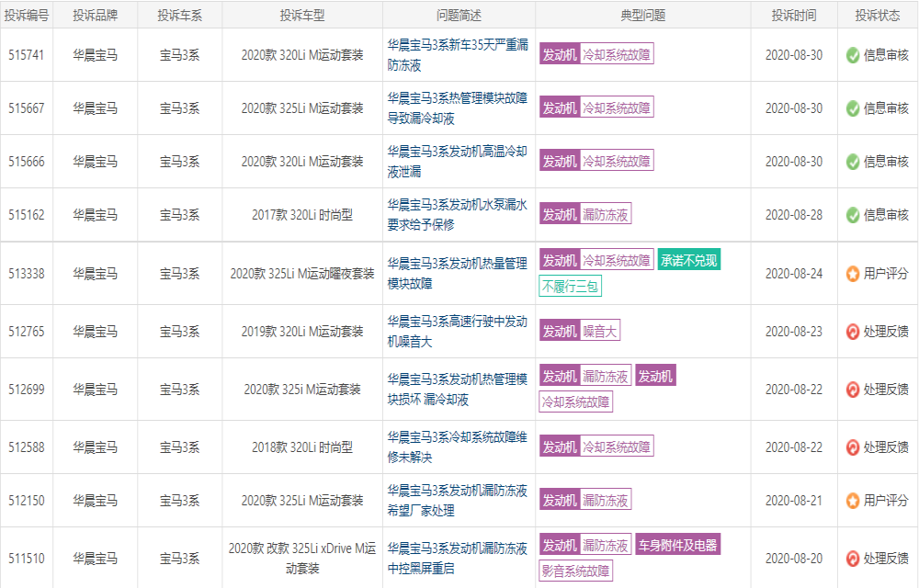
Task: Click model 2019款 320Li M运动套装
Action: pos(301,332)
